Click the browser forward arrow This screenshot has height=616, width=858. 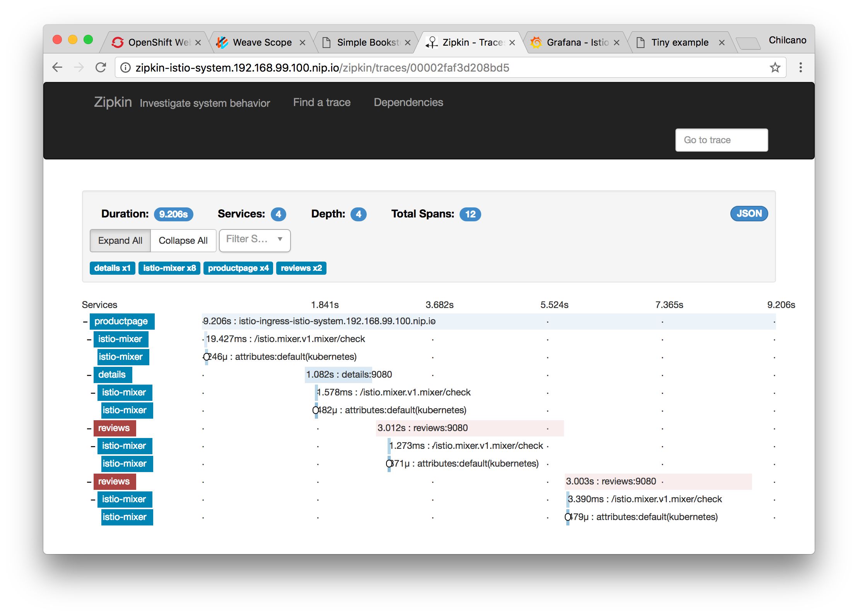click(79, 67)
